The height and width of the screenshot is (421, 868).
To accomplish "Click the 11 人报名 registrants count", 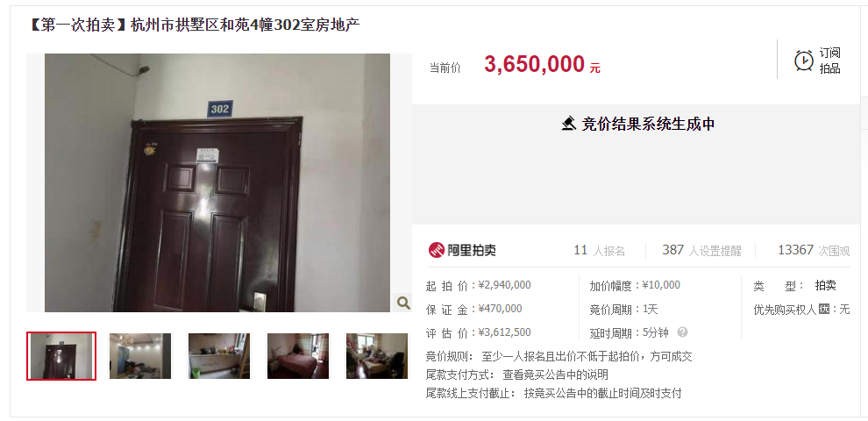I will click(x=599, y=250).
